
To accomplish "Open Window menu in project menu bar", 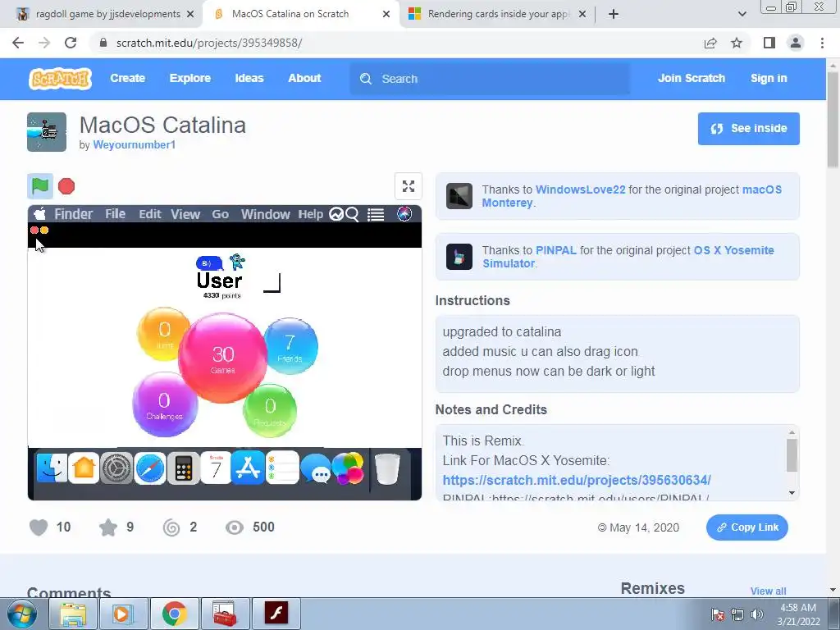I will click(x=265, y=214).
